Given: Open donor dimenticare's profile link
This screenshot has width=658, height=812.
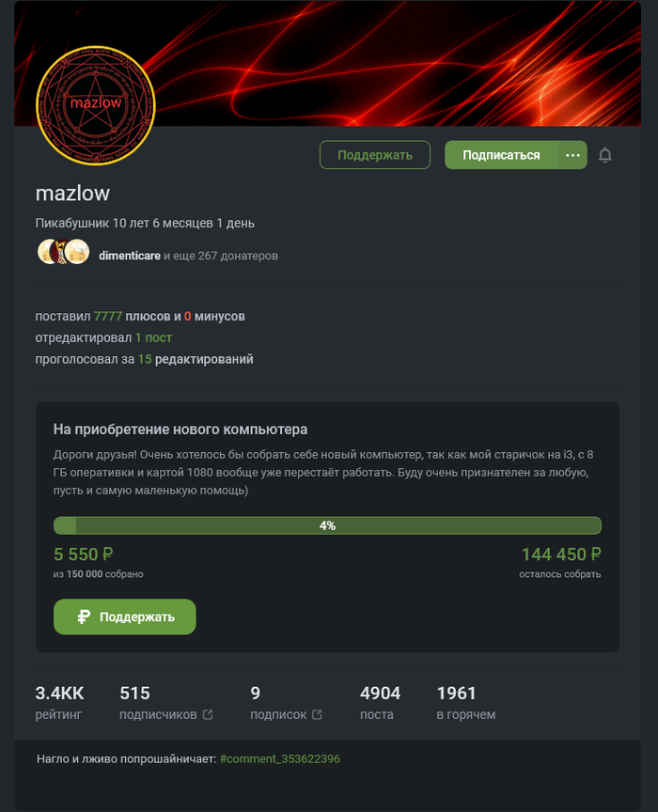Looking at the screenshot, I should coord(130,256).
